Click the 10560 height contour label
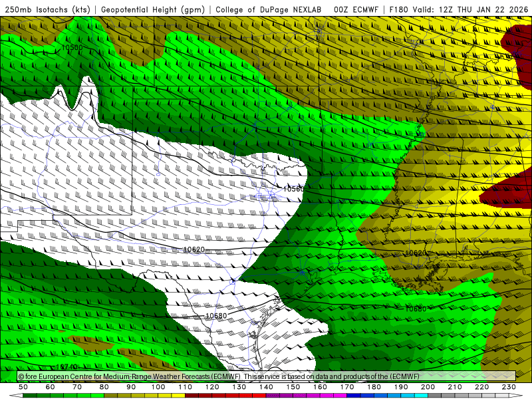532x399 pixels. (294, 189)
